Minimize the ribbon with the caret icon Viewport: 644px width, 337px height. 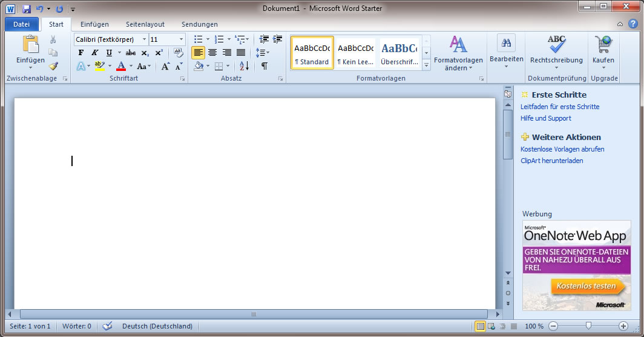[620, 24]
